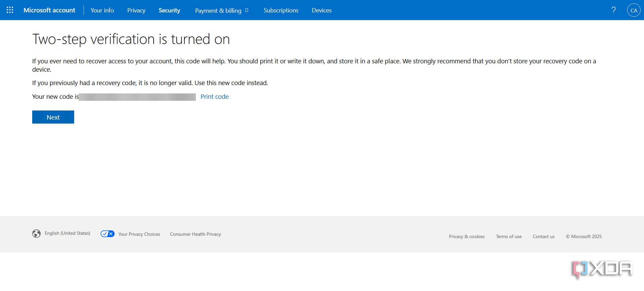Open the Privacy tab

pyautogui.click(x=136, y=10)
